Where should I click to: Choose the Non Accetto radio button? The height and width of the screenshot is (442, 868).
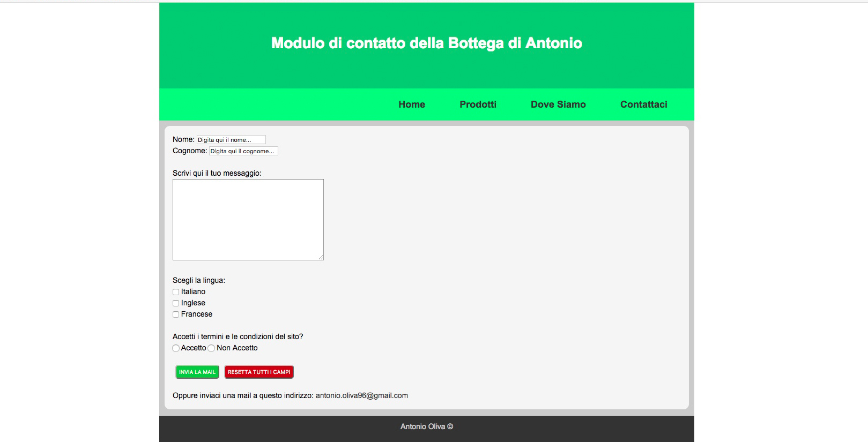pos(211,348)
